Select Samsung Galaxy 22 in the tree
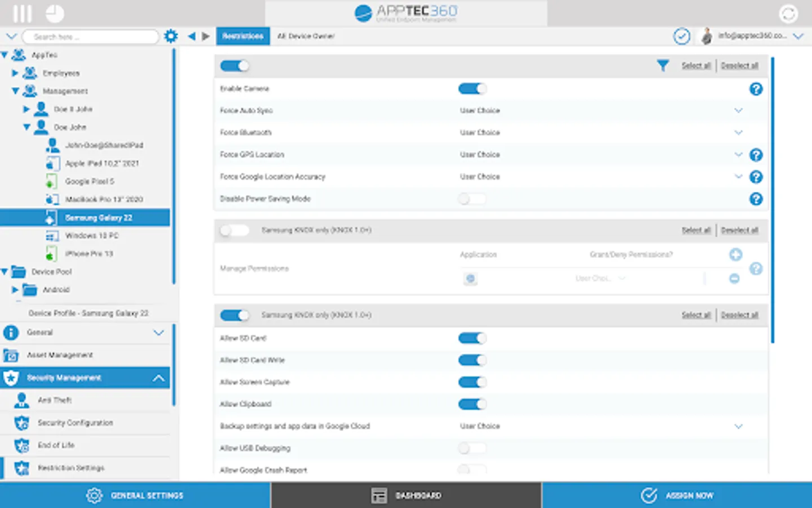 point(85,218)
